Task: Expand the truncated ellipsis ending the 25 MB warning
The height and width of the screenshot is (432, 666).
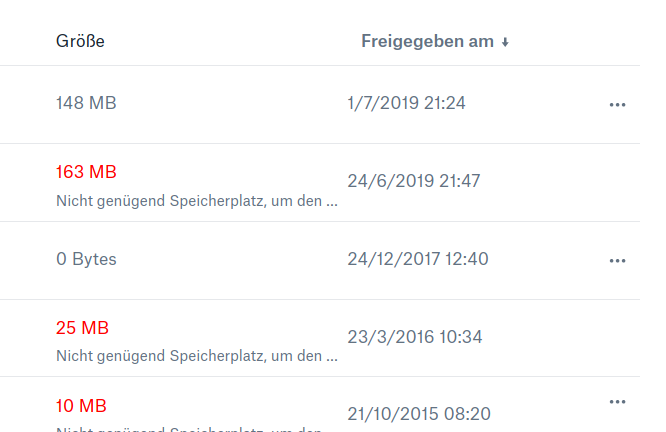Action: 333,356
